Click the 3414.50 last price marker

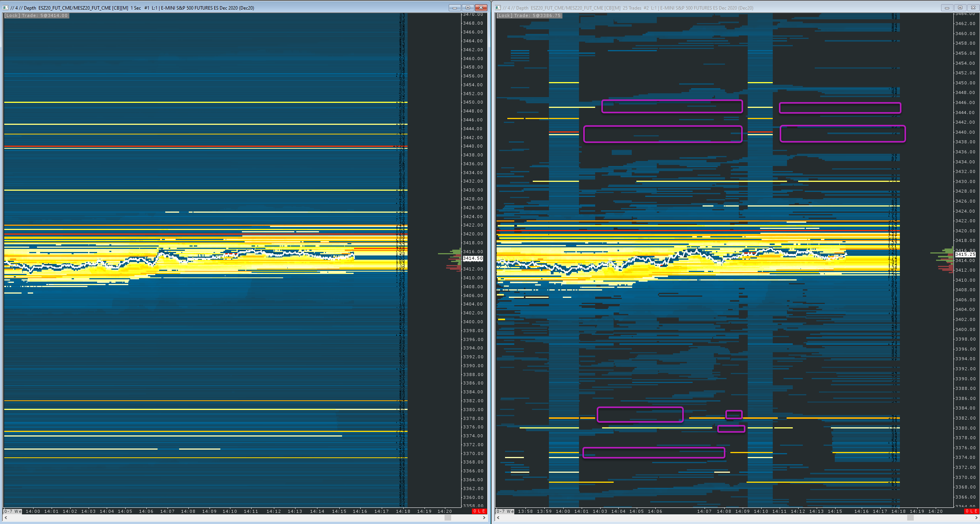(x=473, y=259)
